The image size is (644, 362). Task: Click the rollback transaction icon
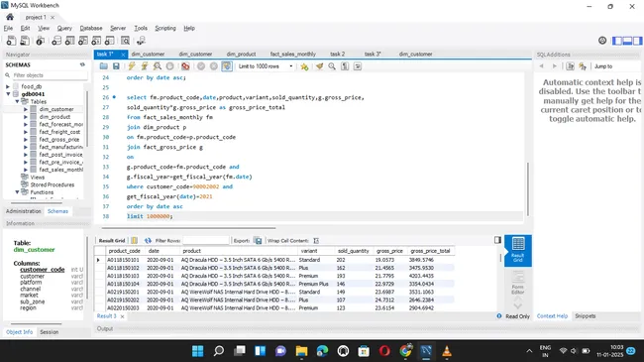click(x=214, y=66)
